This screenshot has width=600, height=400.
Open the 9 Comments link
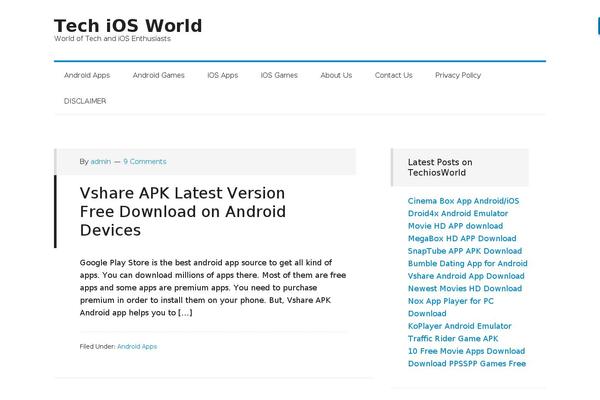pyautogui.click(x=145, y=162)
